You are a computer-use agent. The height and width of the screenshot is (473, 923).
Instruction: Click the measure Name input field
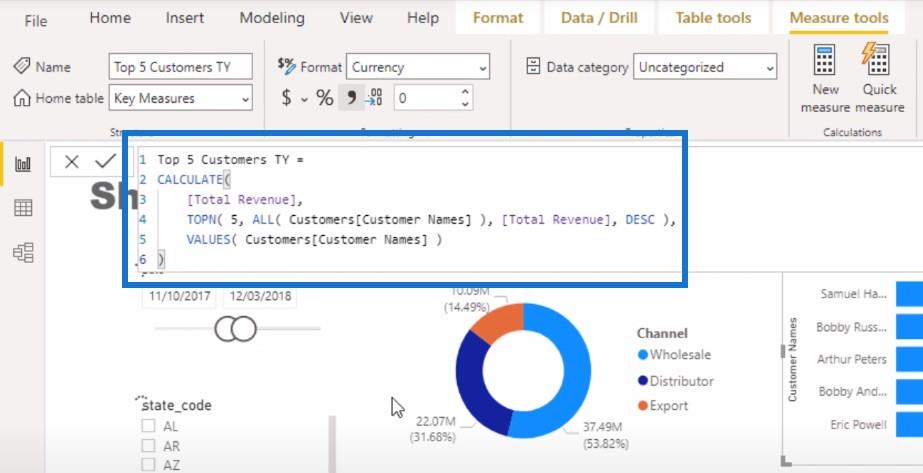[181, 67]
